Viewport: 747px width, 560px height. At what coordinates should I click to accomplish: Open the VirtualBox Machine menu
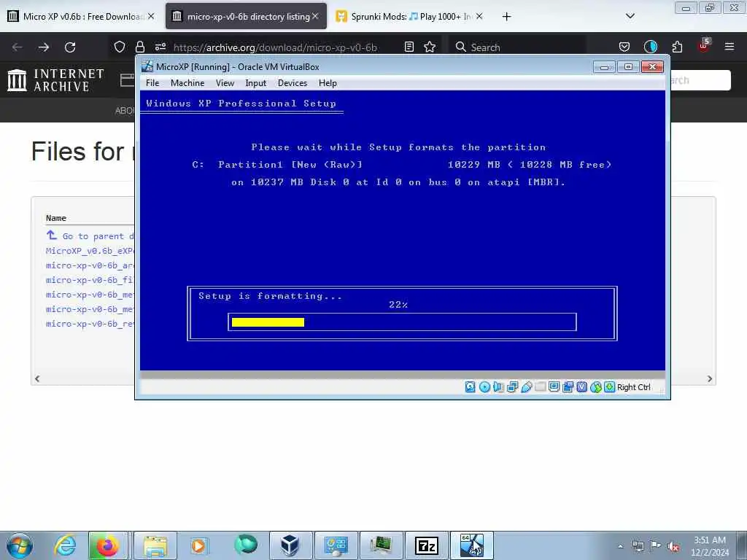pyautogui.click(x=187, y=83)
